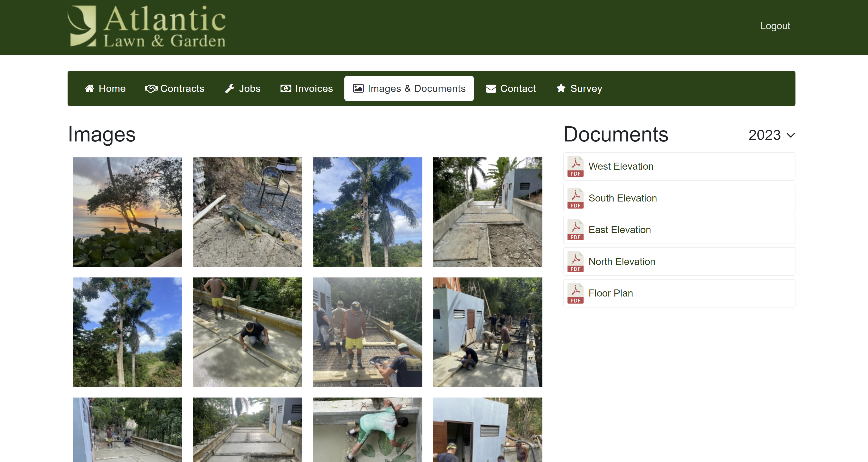Switch to the Jobs page
868x462 pixels.
coord(243,88)
